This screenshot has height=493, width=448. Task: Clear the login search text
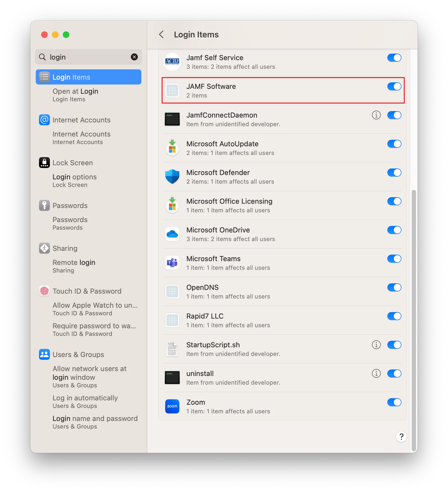(134, 57)
